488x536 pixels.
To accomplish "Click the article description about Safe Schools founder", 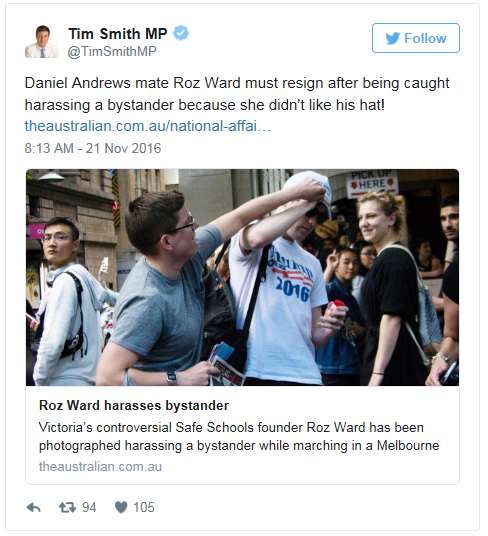I will coord(239,437).
